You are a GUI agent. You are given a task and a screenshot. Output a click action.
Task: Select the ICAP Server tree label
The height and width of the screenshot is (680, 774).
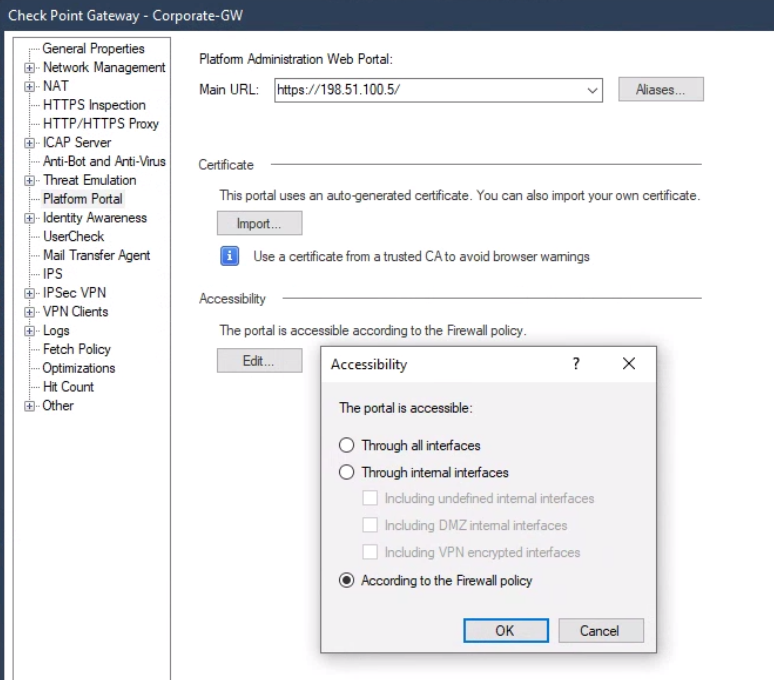(x=77, y=142)
